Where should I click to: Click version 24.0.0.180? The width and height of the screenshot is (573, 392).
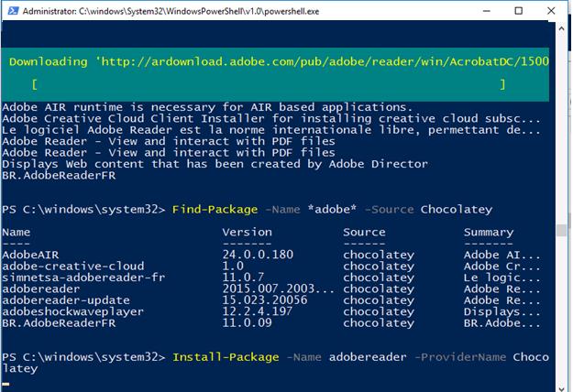[x=258, y=255]
